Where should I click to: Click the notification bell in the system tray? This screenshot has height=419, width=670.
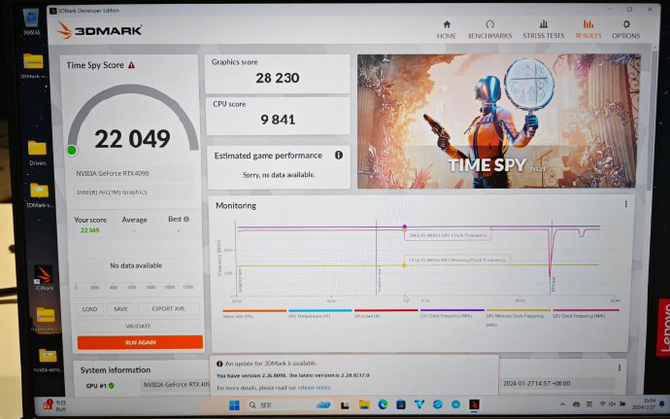[x=662, y=404]
